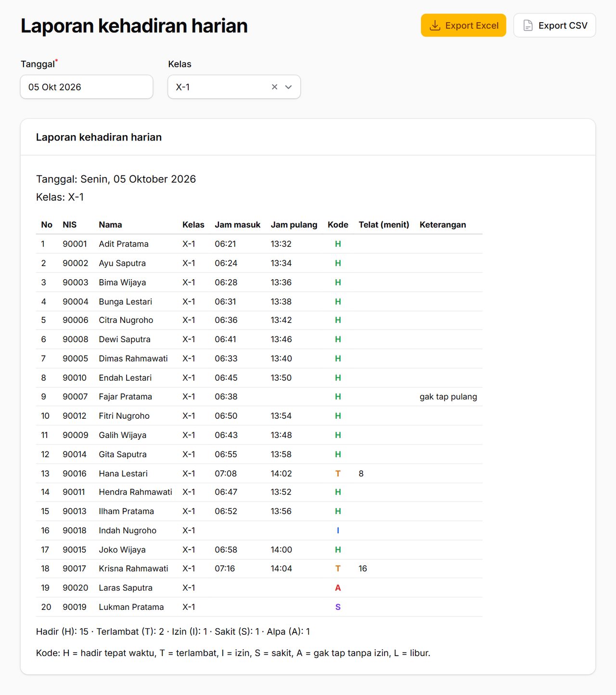Screen dimensions: 616x695
Task: Click the file icon in Export CSV
Action: [528, 26]
